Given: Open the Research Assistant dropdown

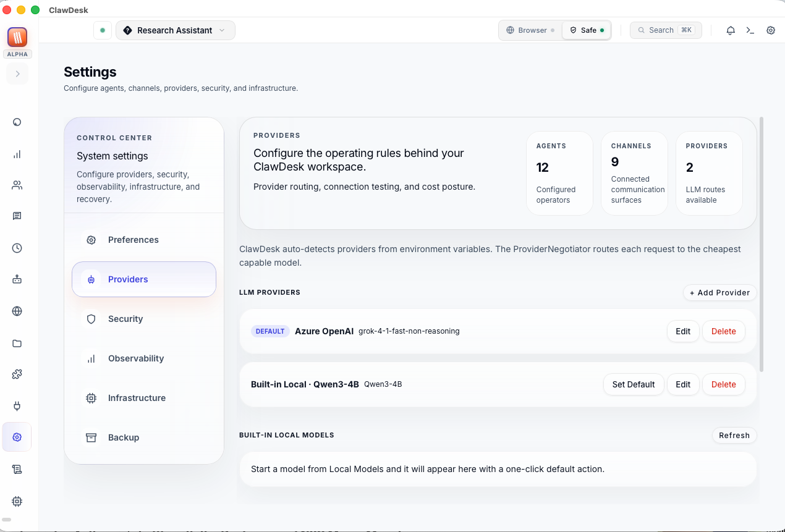Looking at the screenshot, I should 175,30.
